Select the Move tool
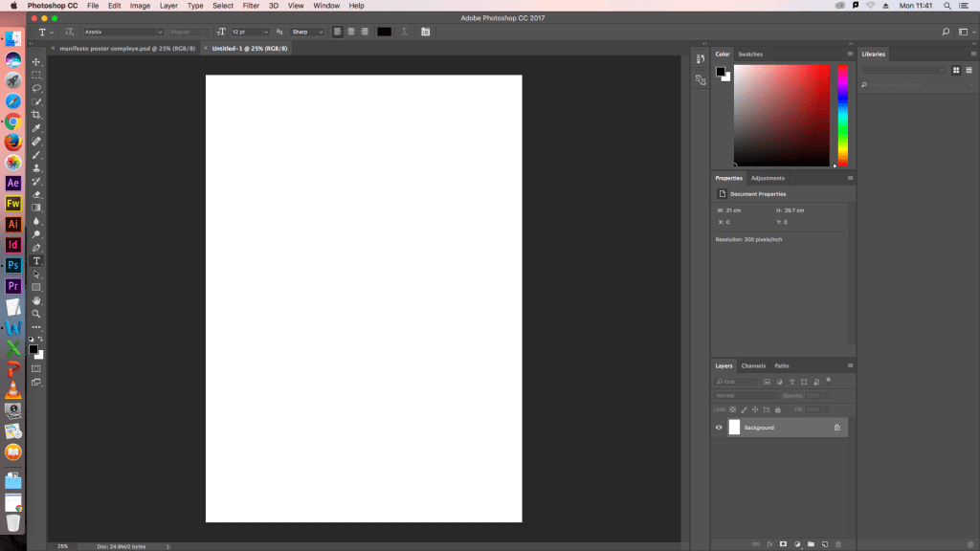Image resolution: width=980 pixels, height=551 pixels. 36,61
